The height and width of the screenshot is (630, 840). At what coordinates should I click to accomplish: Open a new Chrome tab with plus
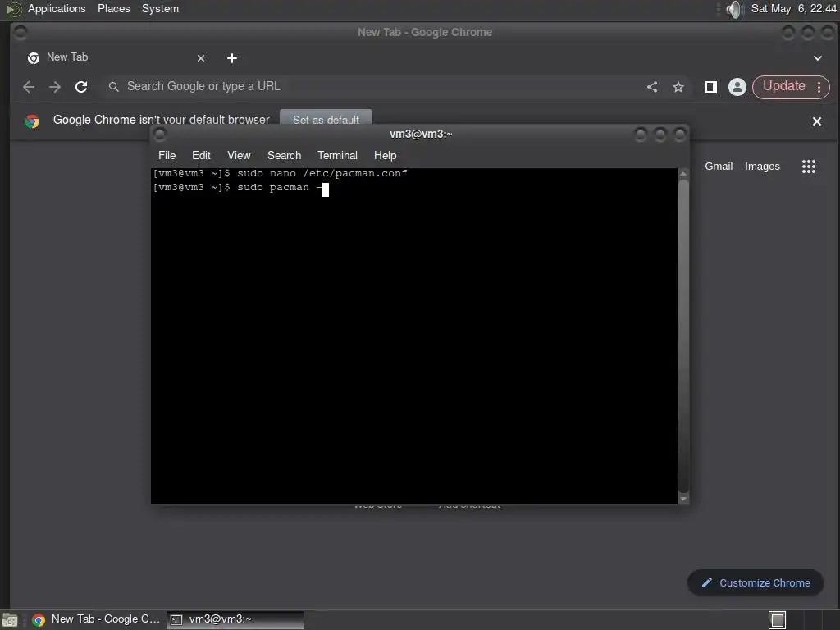click(x=232, y=58)
